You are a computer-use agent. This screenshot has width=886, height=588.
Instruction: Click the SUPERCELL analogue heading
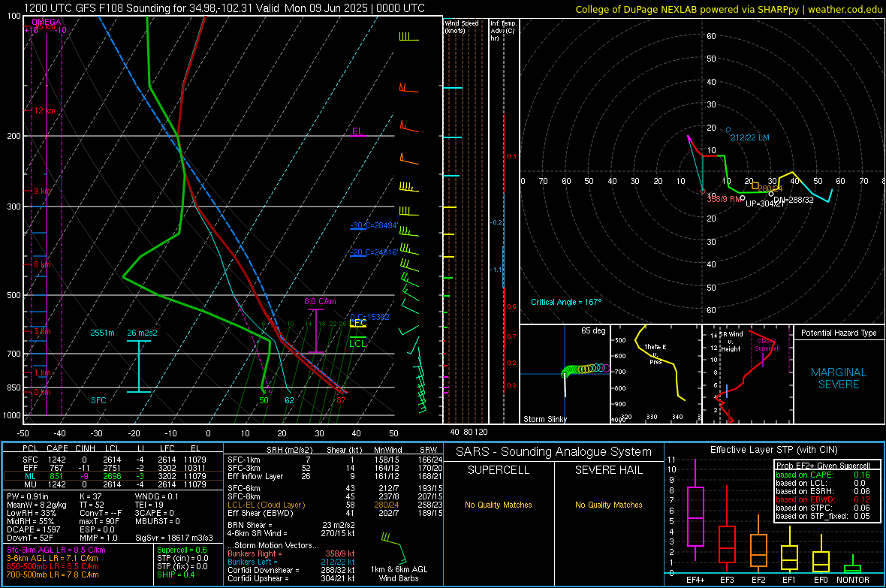tap(499, 470)
